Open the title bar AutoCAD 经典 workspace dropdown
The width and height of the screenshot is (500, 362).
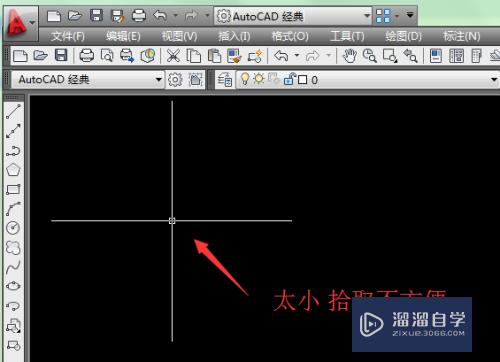293,16
